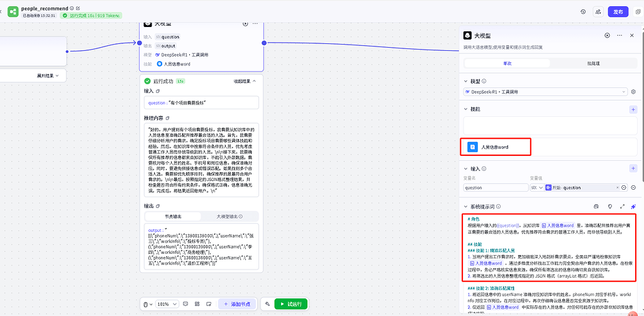Select the 大模型输出 output tab
The image size is (644, 316).
point(230,216)
